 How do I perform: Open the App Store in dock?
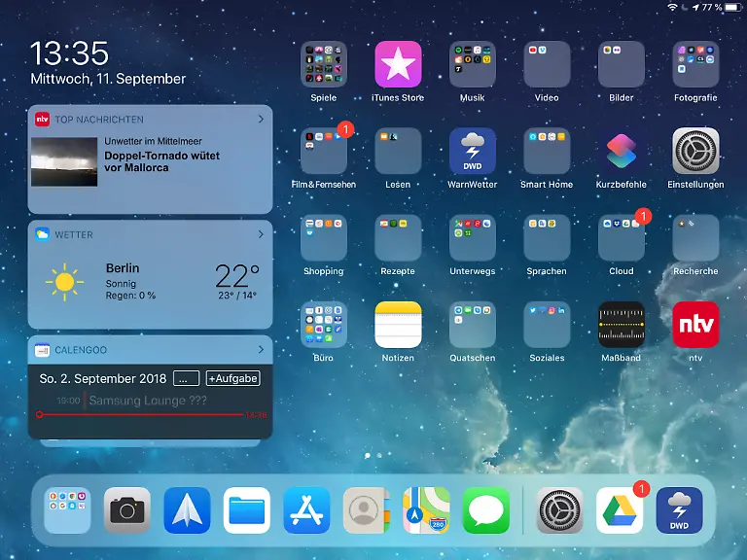tap(306, 510)
